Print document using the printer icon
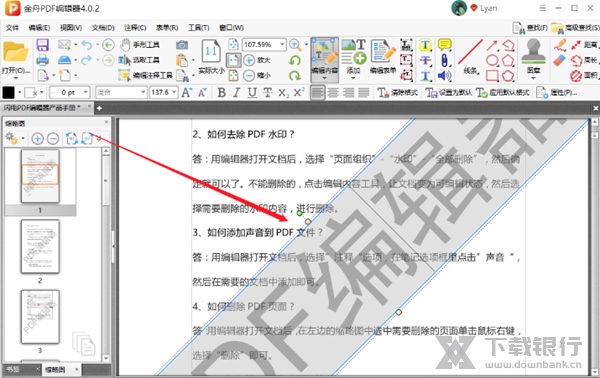 coord(42,60)
